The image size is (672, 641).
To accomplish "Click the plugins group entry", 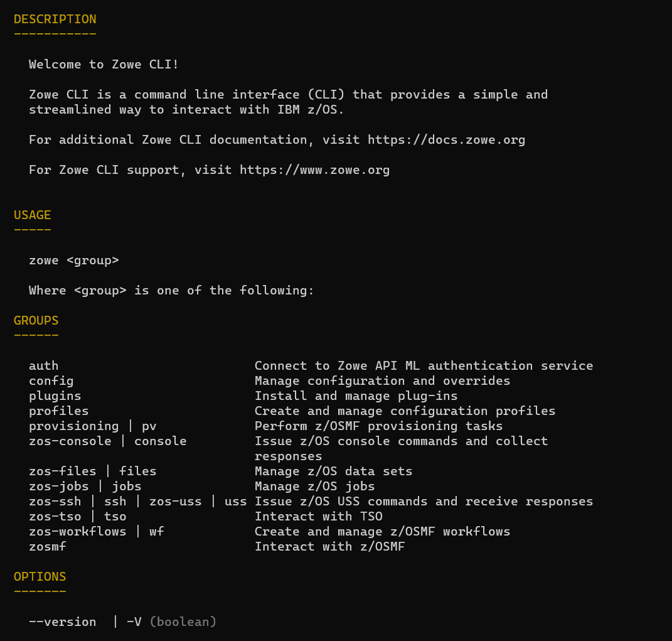I will (55, 396).
